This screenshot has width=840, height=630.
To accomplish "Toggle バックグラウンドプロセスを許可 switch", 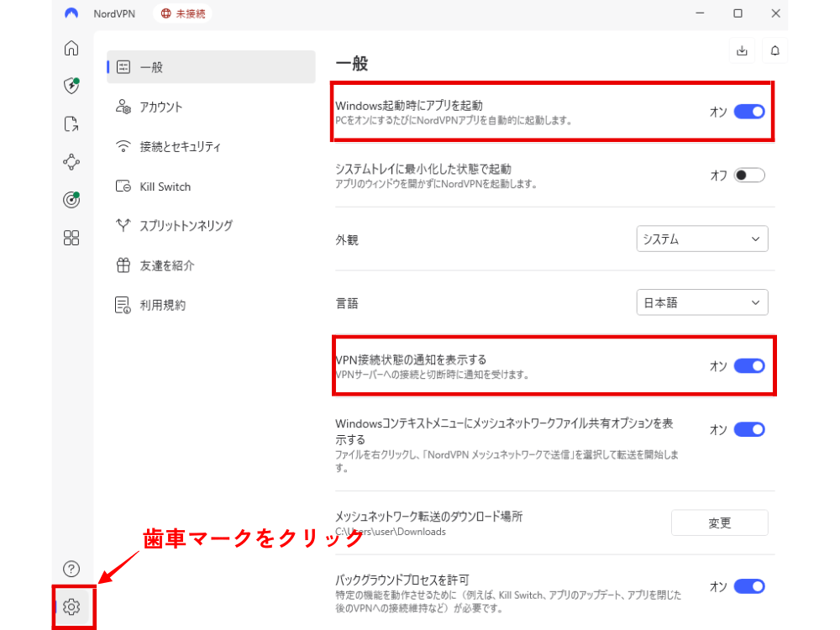I will tap(749, 586).
